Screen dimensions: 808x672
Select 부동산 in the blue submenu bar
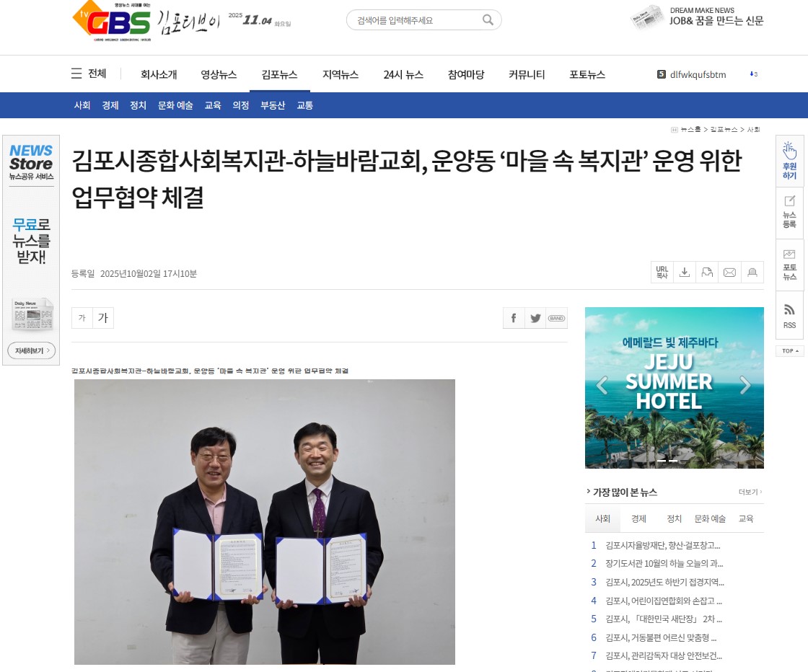pyautogui.click(x=273, y=105)
